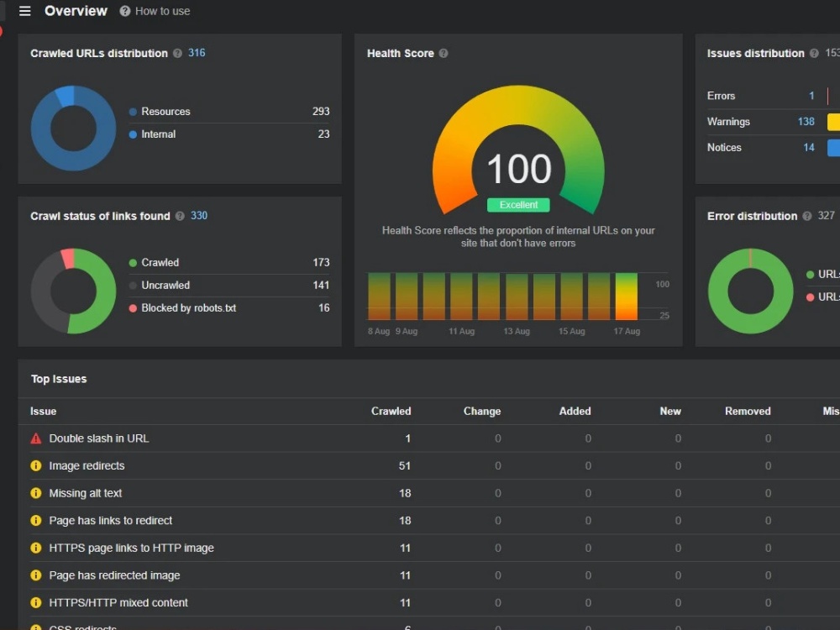The width and height of the screenshot is (840, 630).
Task: Select Blocked by robots.txt legend entry
Action: pos(182,308)
